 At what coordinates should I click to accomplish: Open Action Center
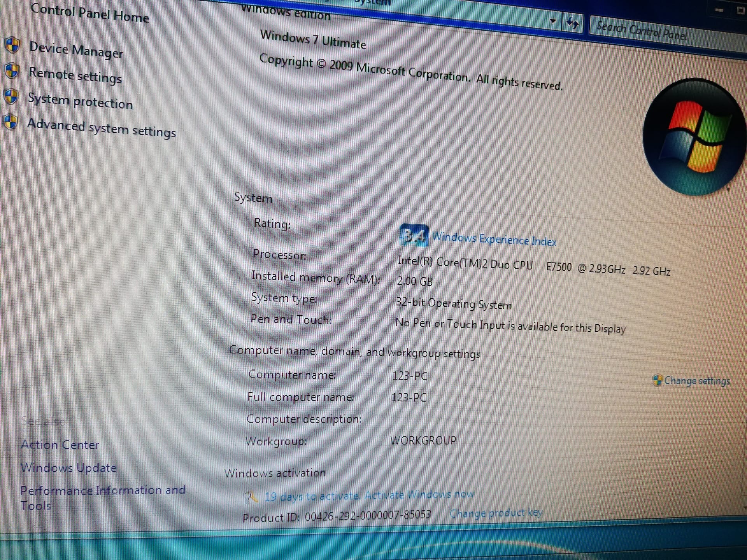point(60,444)
